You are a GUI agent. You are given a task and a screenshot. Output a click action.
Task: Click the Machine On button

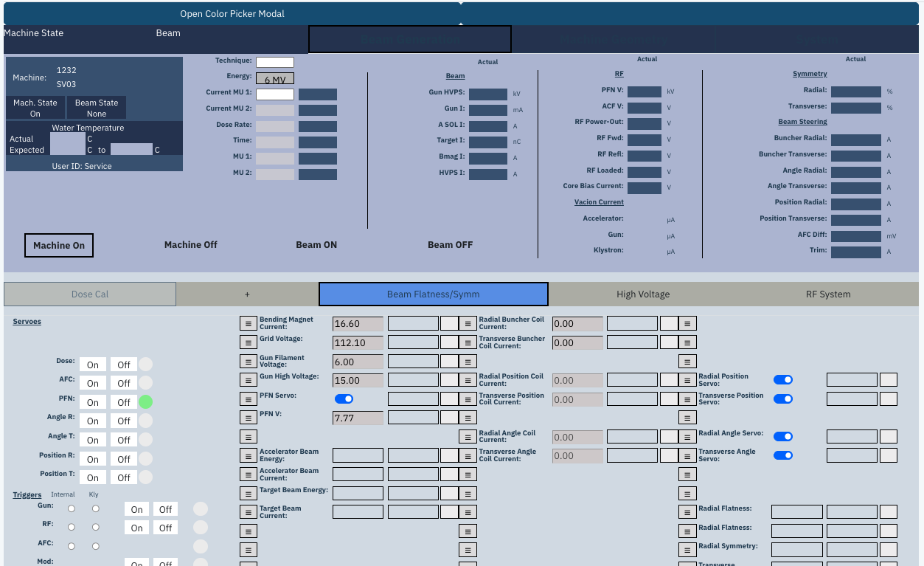[x=59, y=246]
